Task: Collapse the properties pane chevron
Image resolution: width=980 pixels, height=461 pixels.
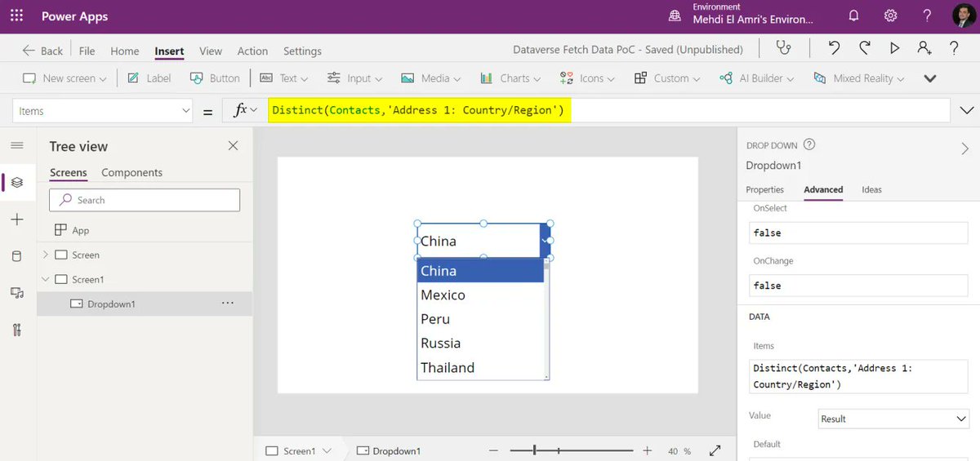Action: 965,148
